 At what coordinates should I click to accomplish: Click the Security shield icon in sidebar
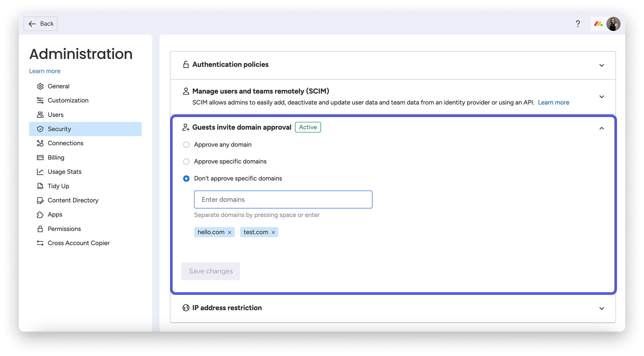click(40, 129)
